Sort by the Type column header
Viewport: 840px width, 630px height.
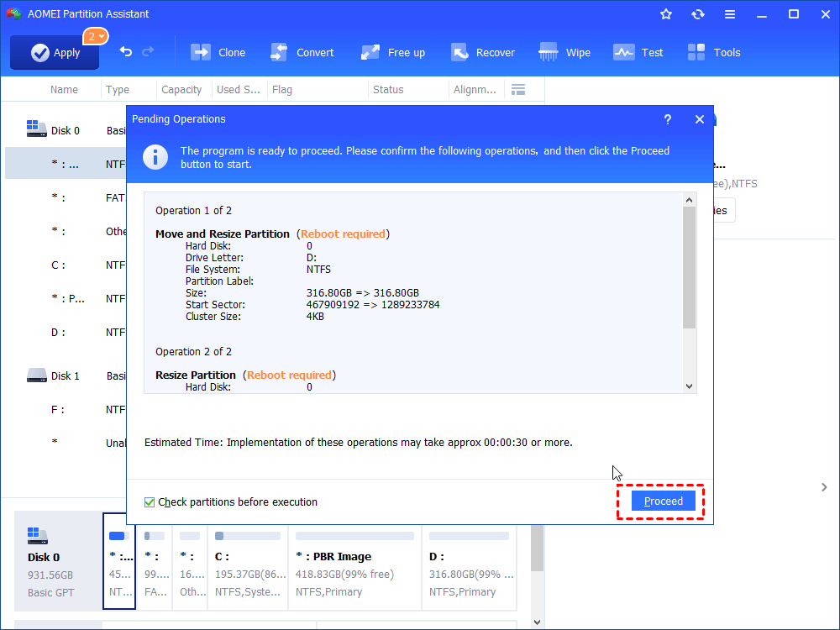[x=118, y=90]
